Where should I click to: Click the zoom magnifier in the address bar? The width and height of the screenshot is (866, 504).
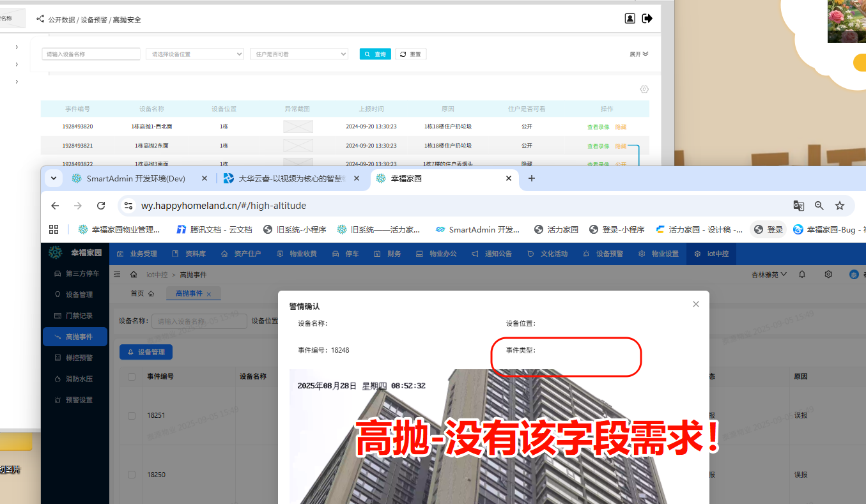[819, 206]
